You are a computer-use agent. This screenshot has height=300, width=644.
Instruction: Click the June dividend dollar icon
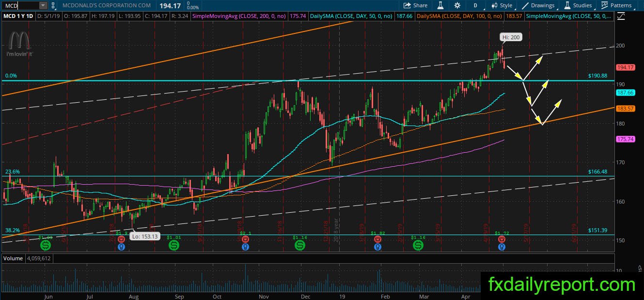47,246
